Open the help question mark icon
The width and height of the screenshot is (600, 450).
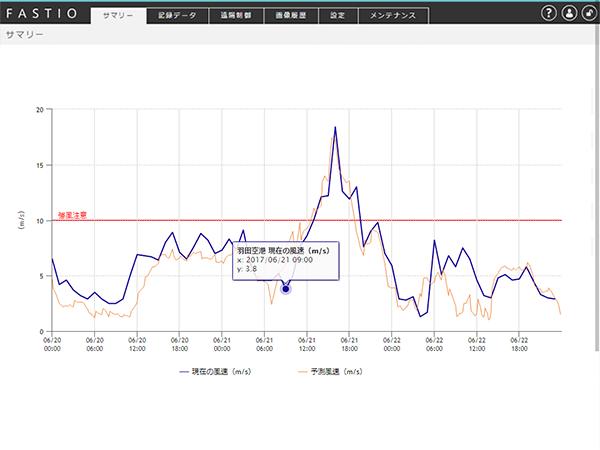click(x=549, y=13)
